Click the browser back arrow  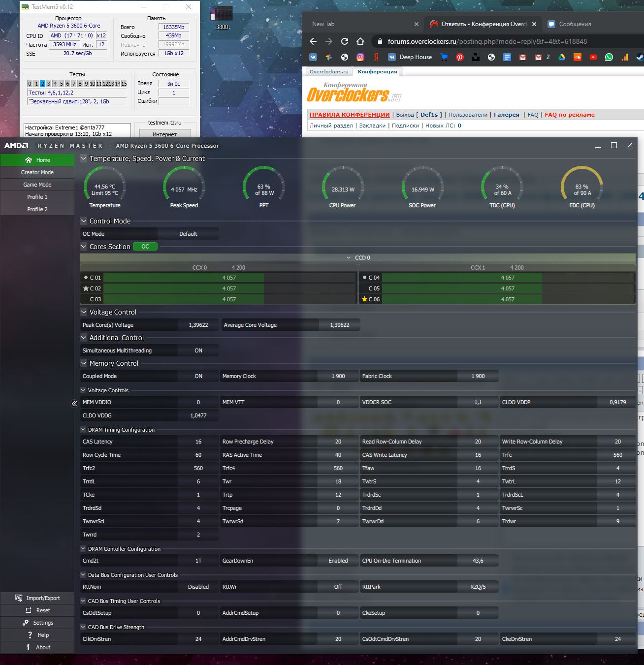313,41
